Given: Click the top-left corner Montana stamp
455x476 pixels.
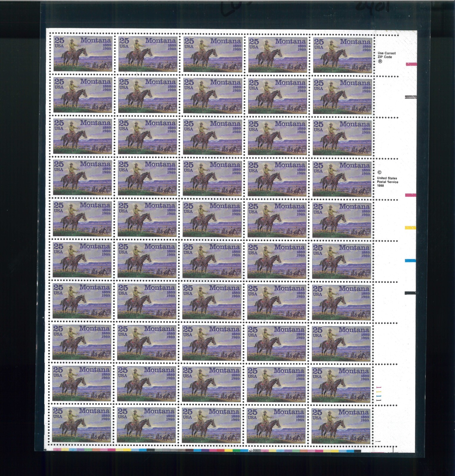Looking at the screenshot, I should tap(83, 54).
